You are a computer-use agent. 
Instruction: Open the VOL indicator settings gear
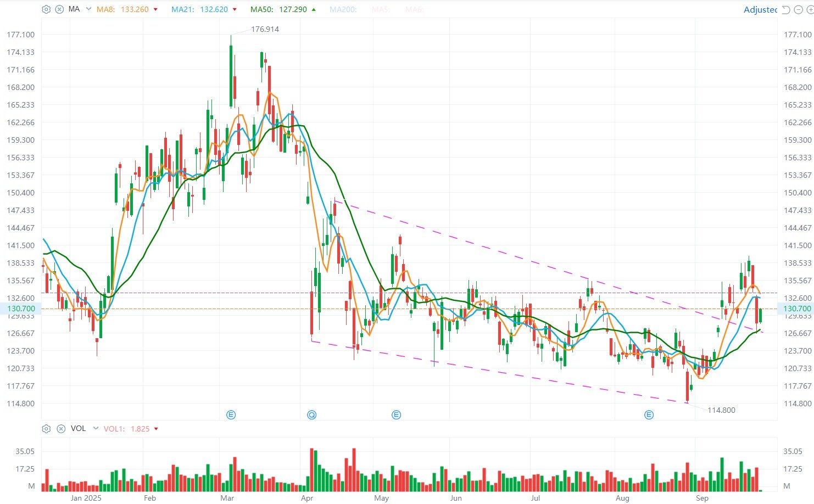click(x=46, y=428)
